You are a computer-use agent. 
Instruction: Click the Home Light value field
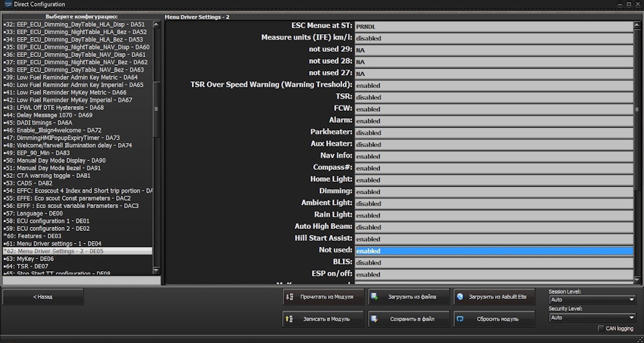[494, 180]
